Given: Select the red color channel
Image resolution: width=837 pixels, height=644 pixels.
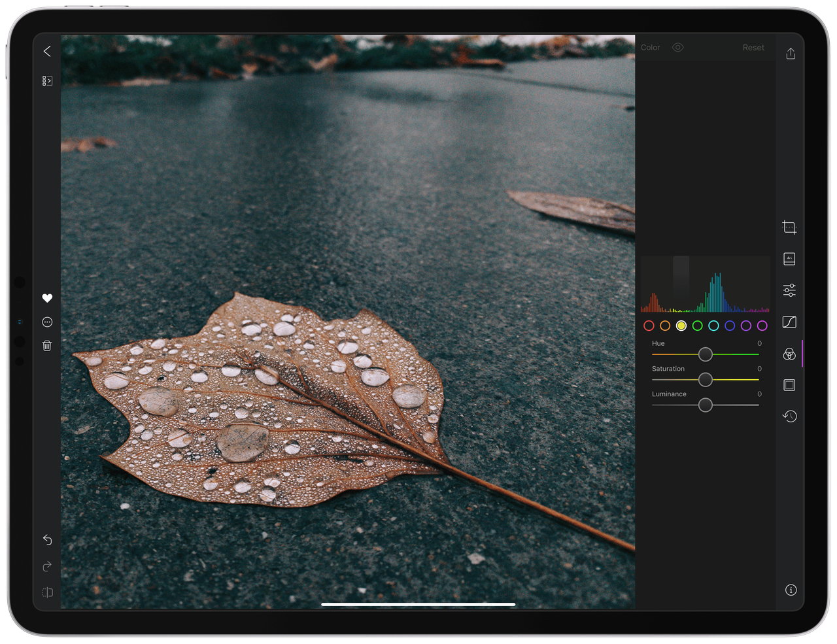Looking at the screenshot, I should coord(649,326).
